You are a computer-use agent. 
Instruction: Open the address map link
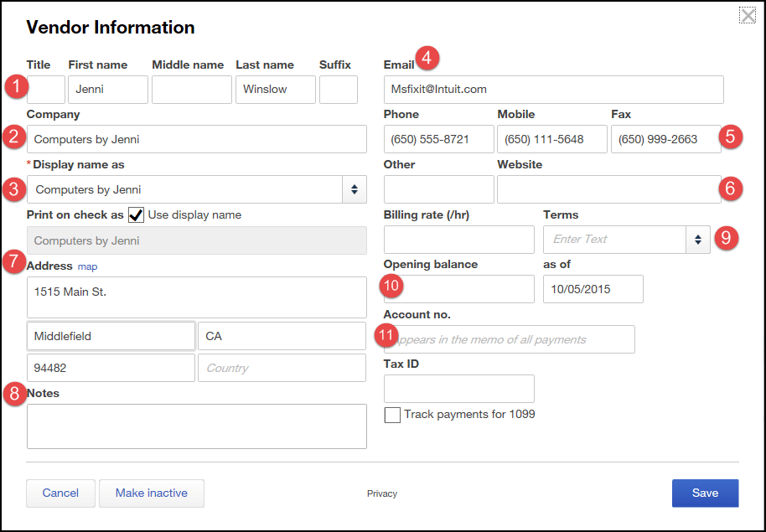87,266
